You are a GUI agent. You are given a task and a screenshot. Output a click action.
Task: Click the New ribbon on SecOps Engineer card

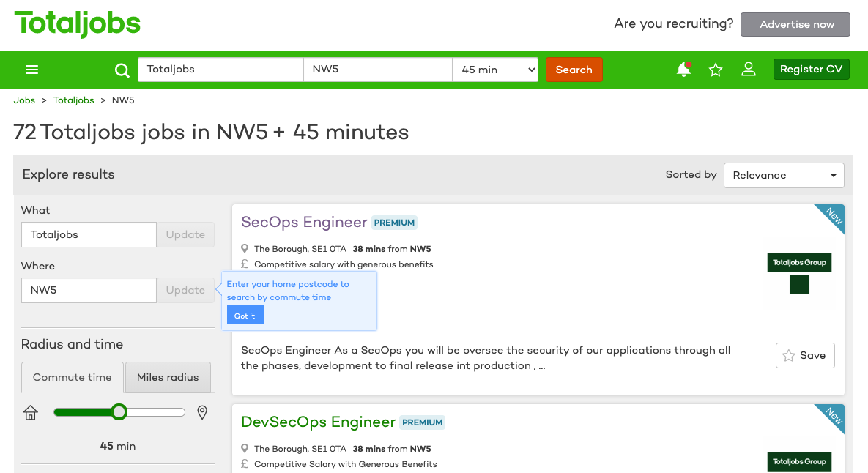(833, 216)
